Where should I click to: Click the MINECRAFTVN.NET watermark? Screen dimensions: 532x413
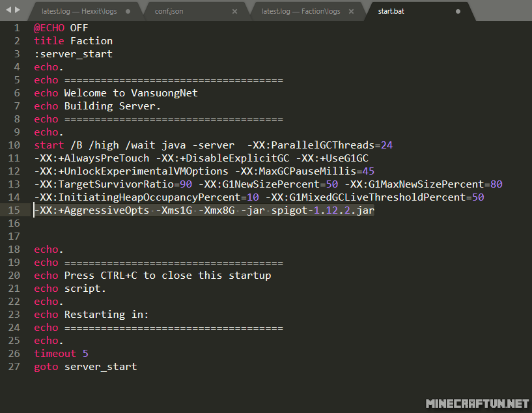click(x=477, y=403)
